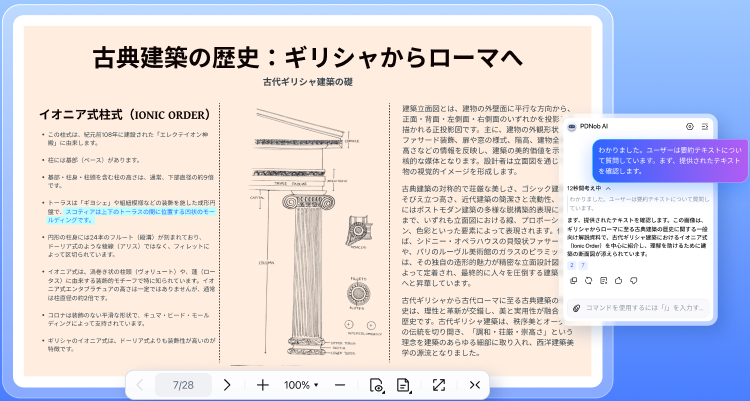This screenshot has width=750, height=401.
Task: Open PDNob AI settings icon
Action: (690, 126)
